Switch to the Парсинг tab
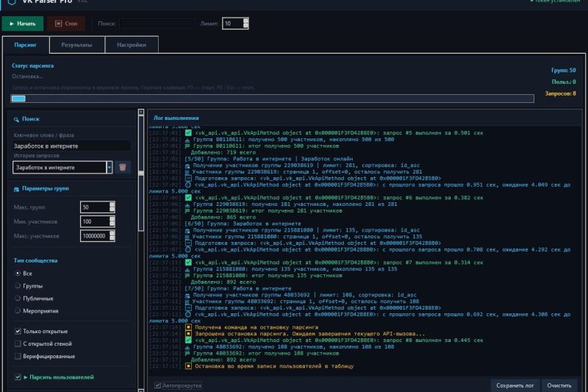588x392 pixels. tap(26, 45)
